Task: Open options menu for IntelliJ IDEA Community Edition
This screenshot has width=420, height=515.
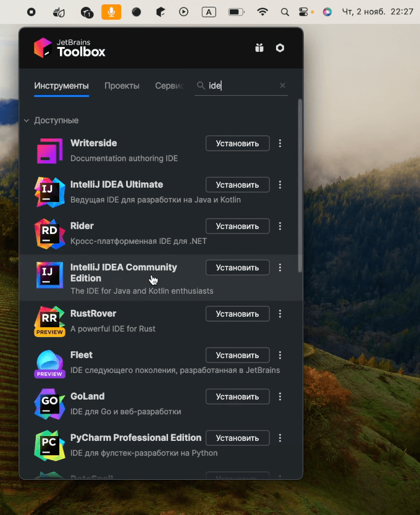Action: [x=280, y=267]
